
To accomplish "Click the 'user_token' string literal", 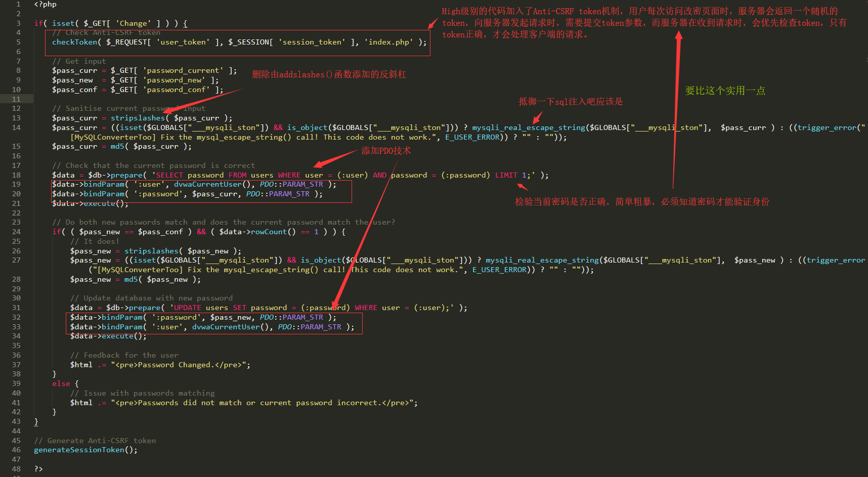I will pyautogui.click(x=183, y=42).
